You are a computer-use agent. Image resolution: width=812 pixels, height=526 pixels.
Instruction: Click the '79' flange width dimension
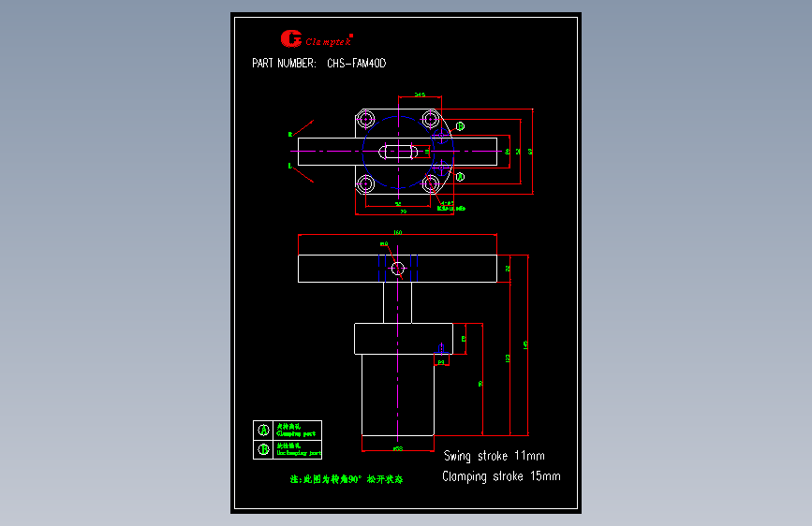tap(404, 212)
